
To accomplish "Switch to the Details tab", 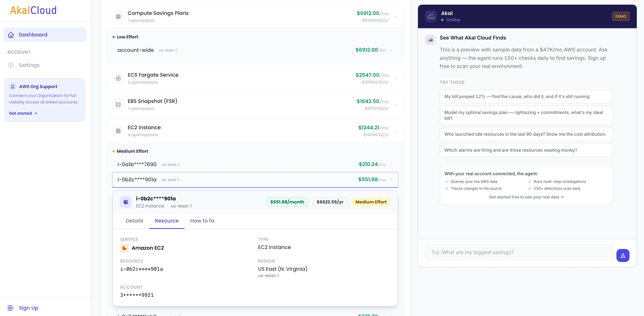I will 134,221.
